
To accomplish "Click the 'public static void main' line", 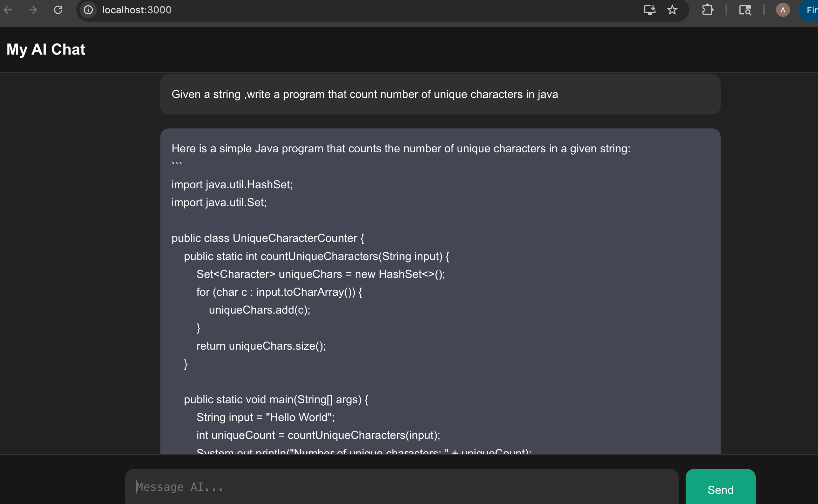I will point(276,399).
